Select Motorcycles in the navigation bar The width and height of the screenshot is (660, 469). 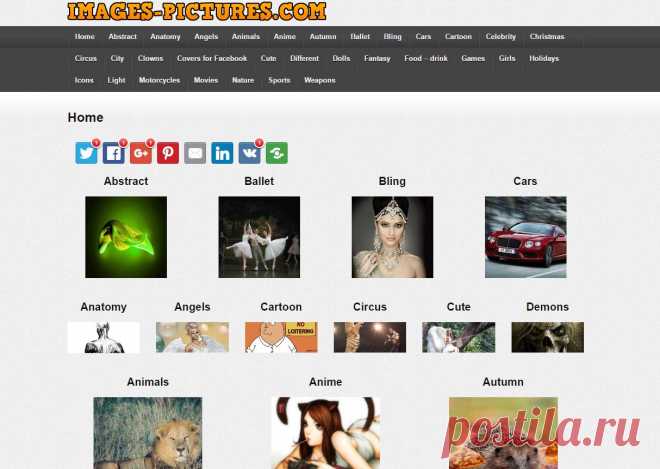(x=160, y=80)
